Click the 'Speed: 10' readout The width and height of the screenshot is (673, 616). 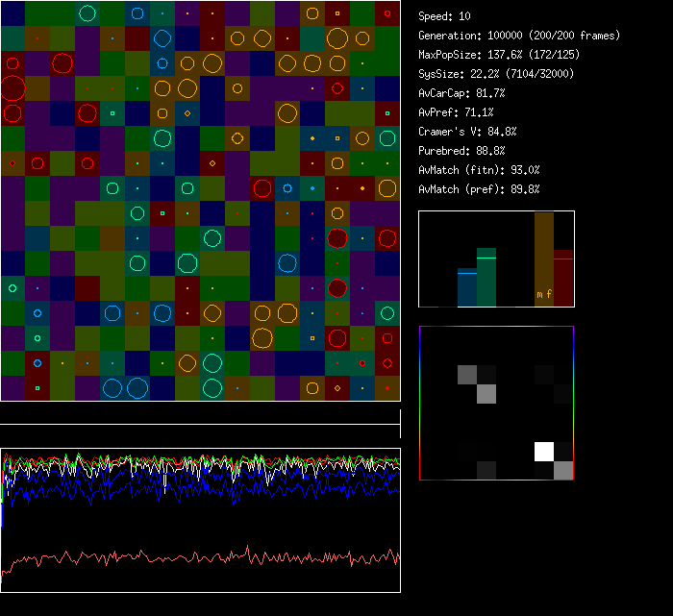click(445, 16)
